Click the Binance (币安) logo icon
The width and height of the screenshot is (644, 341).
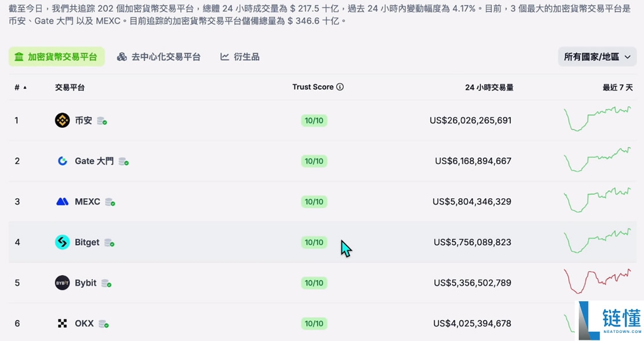(62, 120)
